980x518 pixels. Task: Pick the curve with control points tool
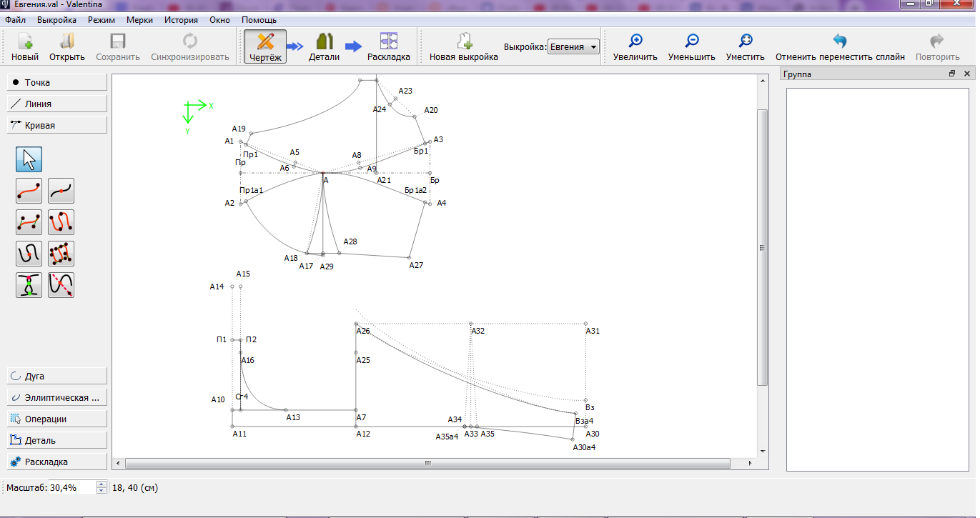(29, 222)
